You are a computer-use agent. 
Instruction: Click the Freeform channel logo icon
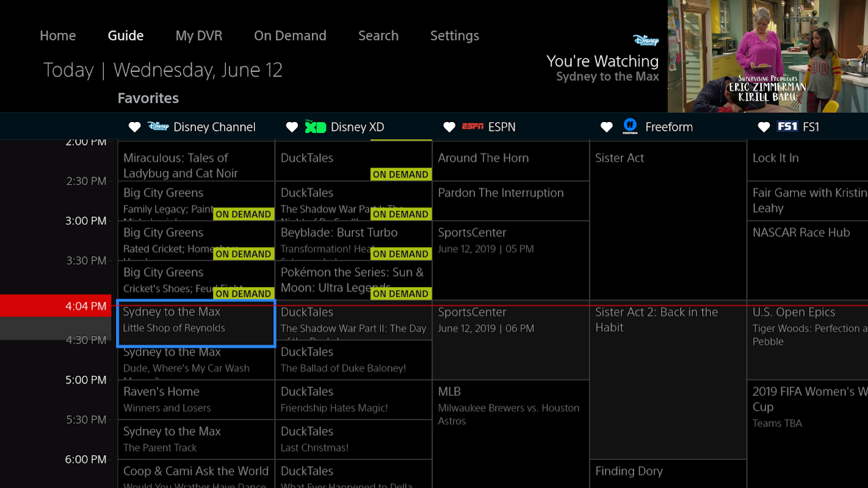[630, 126]
